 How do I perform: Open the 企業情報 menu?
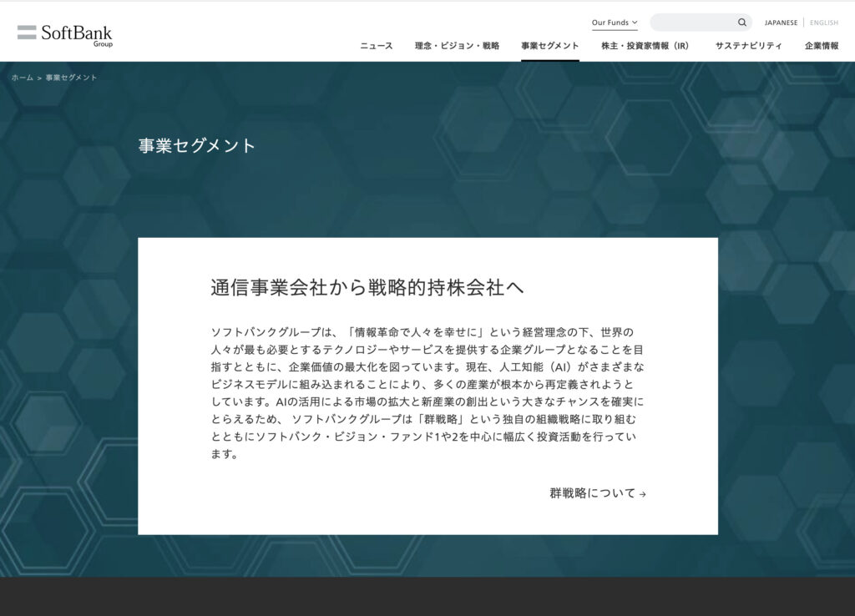pos(822,46)
